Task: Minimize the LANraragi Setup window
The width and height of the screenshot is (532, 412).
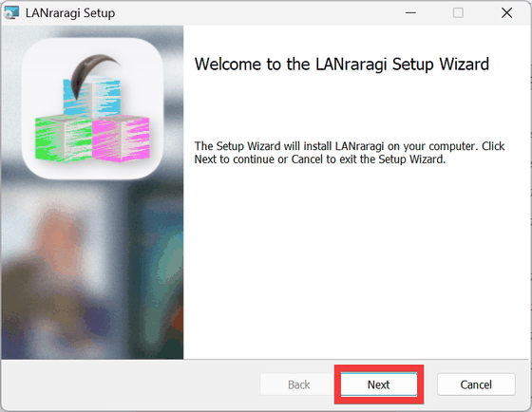Action: 410,13
